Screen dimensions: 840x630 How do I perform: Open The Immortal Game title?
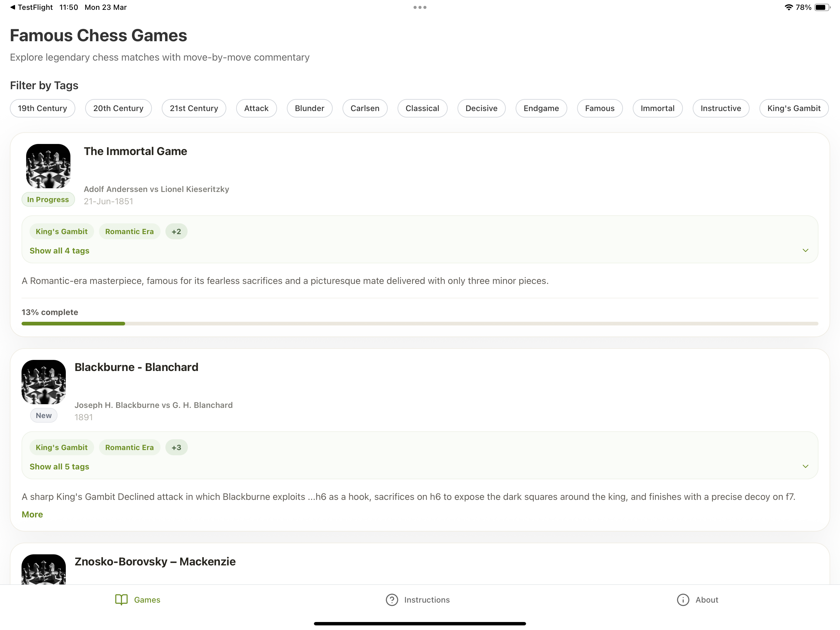pos(136,151)
